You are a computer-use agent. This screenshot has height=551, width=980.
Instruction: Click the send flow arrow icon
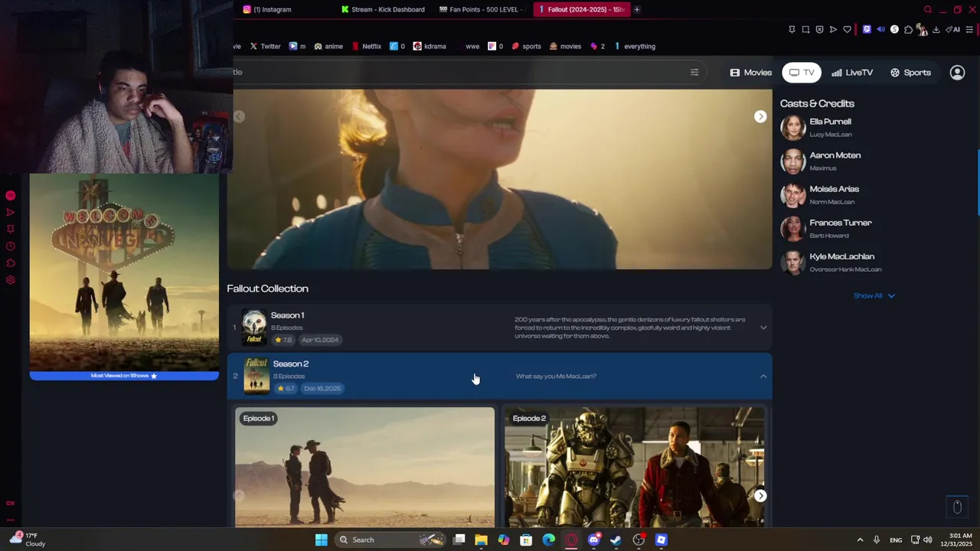point(833,30)
